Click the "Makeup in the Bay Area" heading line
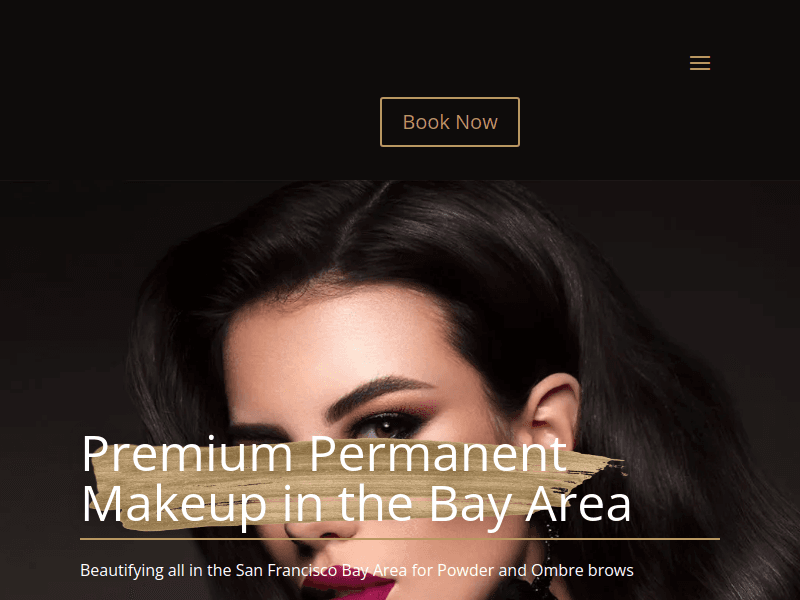Image resolution: width=800 pixels, height=600 pixels. [356, 504]
